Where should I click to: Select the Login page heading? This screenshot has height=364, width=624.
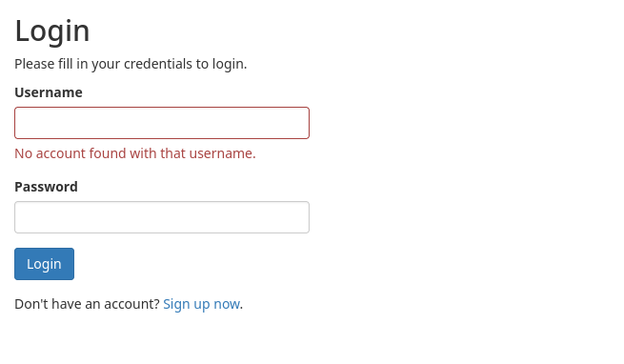(x=52, y=30)
